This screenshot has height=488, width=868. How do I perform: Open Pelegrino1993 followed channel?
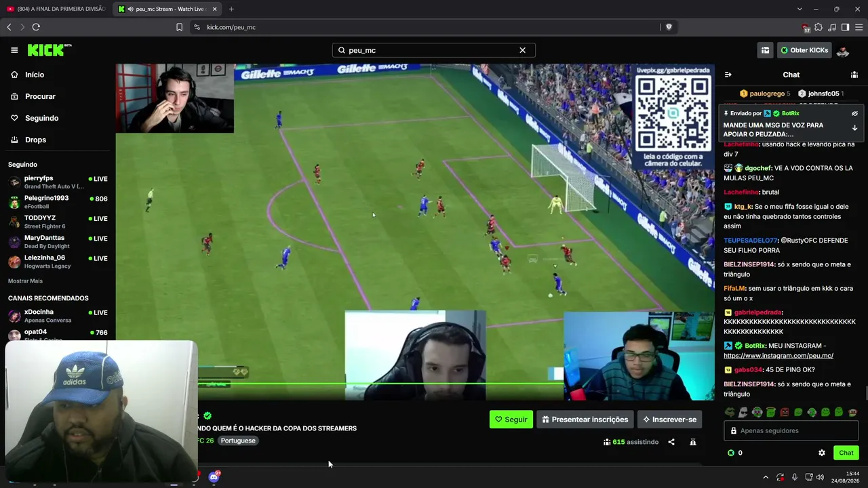(x=57, y=202)
